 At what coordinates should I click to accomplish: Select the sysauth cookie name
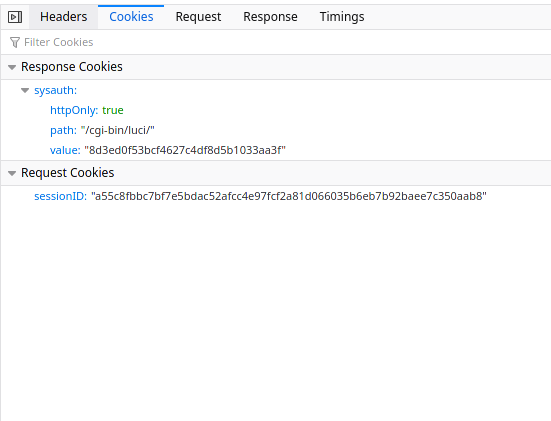(55, 90)
